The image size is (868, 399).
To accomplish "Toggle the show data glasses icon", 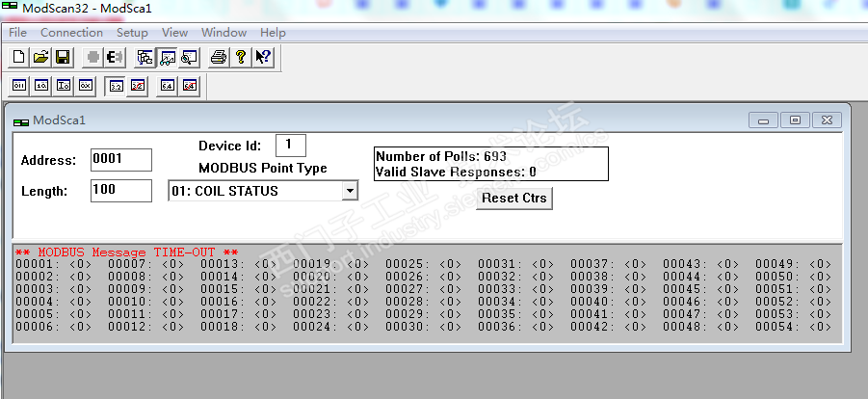I will 168,57.
